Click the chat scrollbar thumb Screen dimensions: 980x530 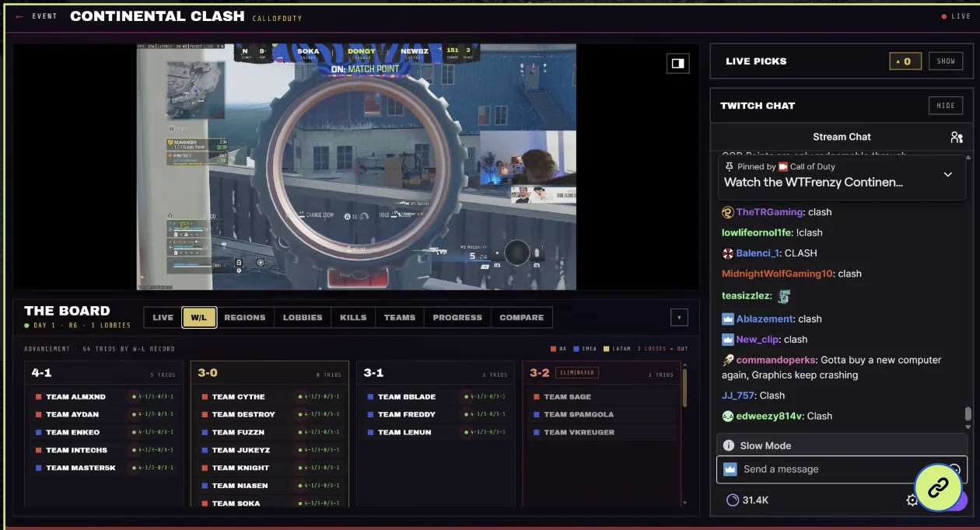pos(968,413)
